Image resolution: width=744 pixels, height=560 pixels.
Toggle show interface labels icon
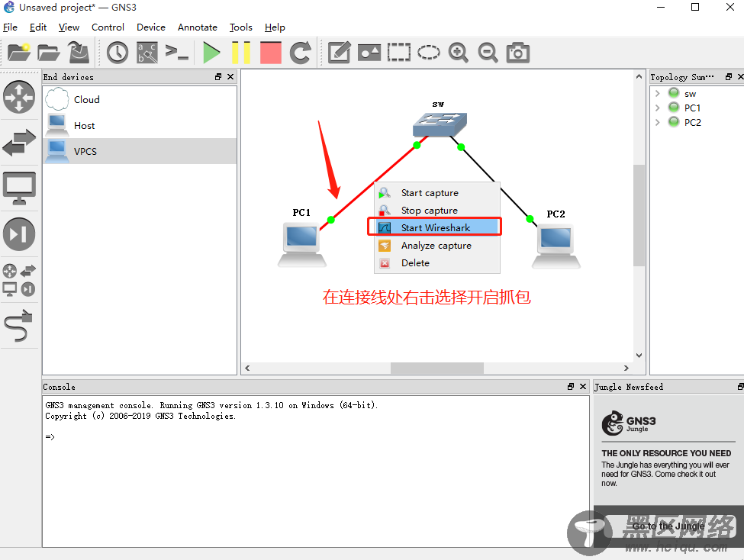pyautogui.click(x=147, y=52)
